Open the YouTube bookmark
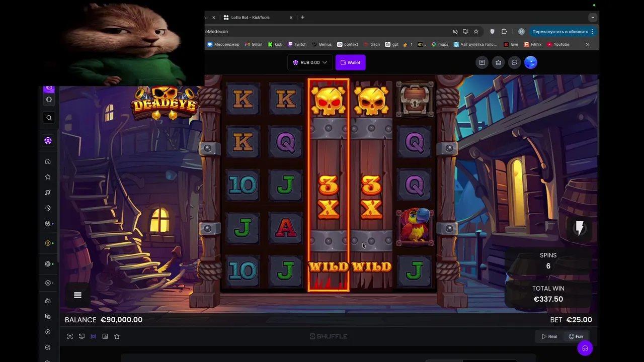The height and width of the screenshot is (362, 644). pyautogui.click(x=558, y=44)
